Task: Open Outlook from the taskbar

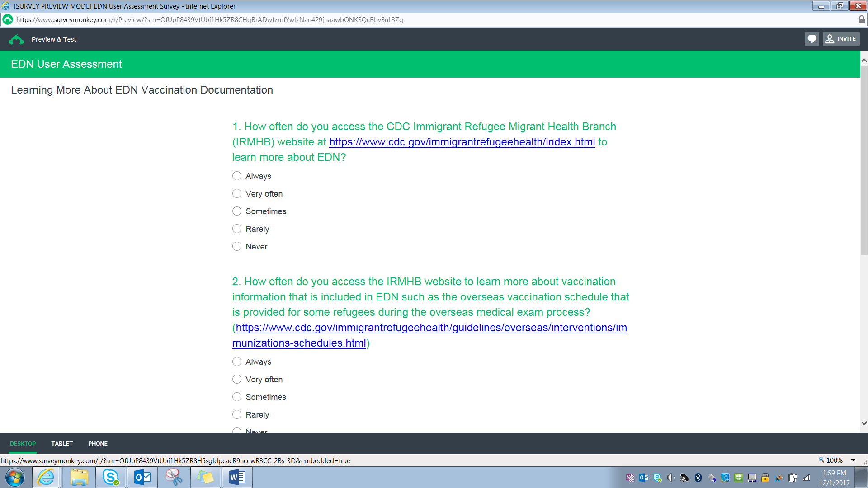Action: point(142,477)
